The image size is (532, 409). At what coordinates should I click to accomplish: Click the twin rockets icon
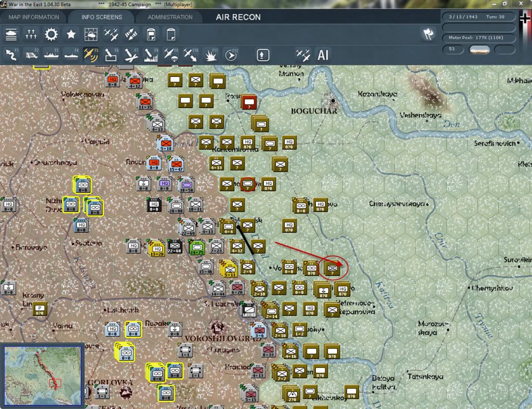tap(131, 34)
